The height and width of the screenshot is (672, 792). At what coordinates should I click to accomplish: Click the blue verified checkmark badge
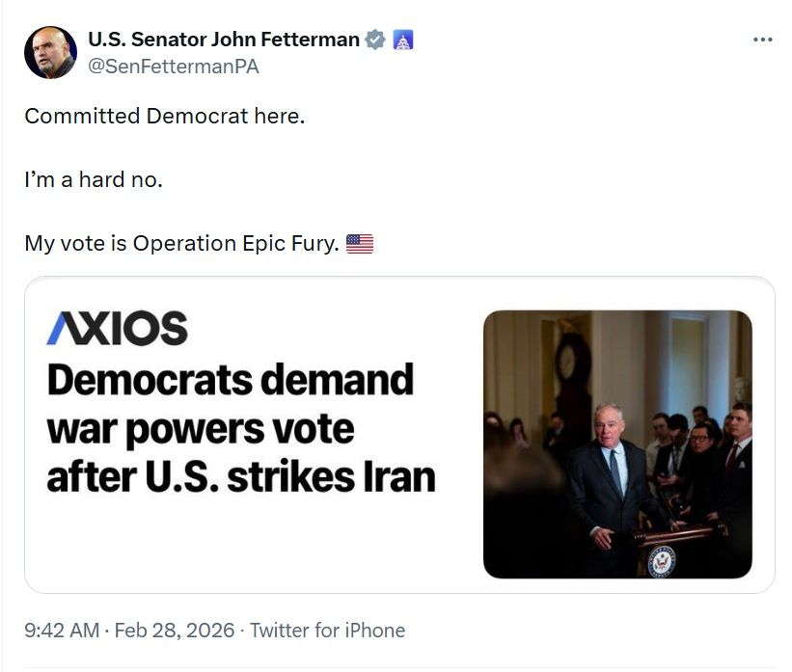(x=375, y=40)
